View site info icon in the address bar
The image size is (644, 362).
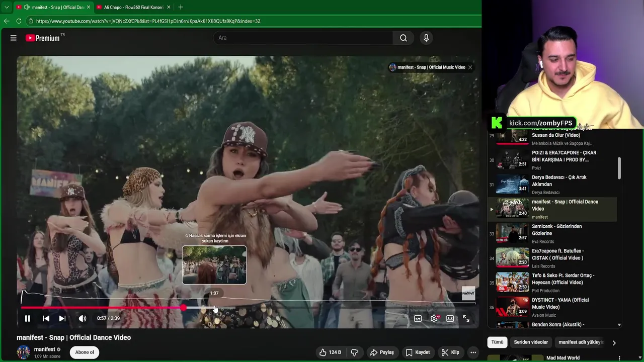pos(31,21)
